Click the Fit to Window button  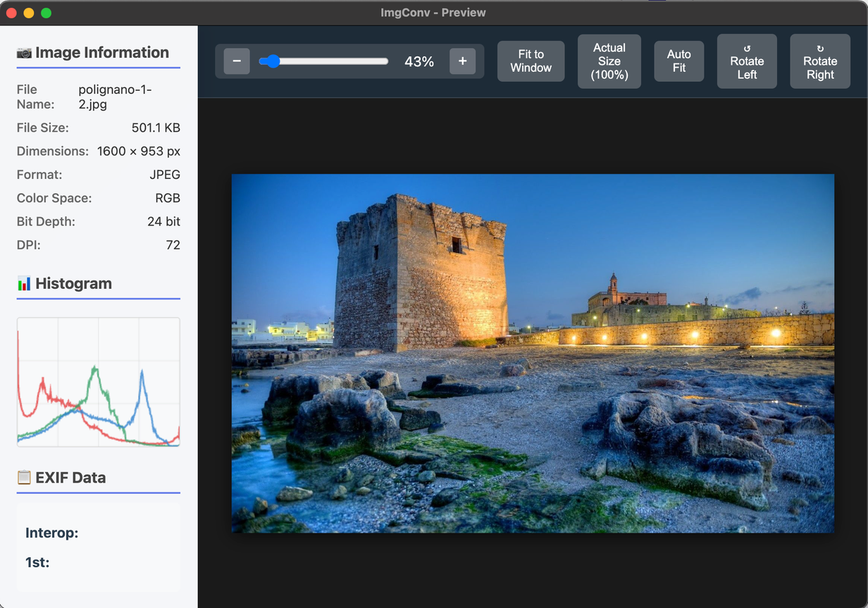(531, 61)
